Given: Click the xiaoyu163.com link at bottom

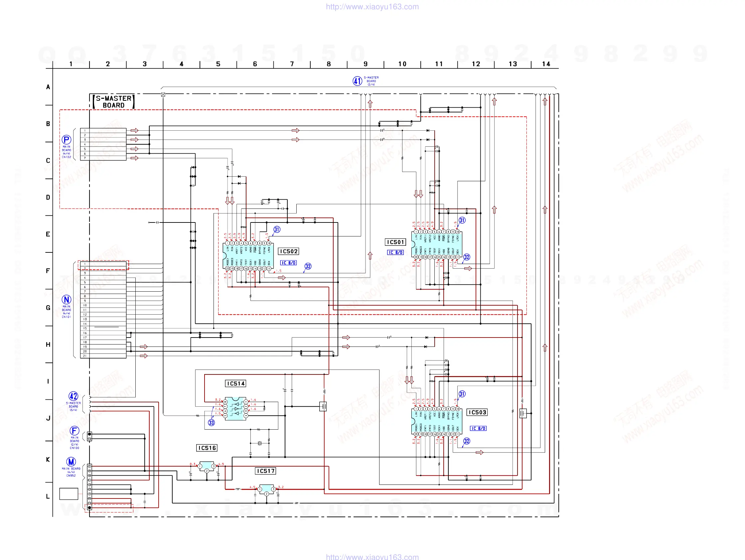Looking at the screenshot, I should (372, 557).
